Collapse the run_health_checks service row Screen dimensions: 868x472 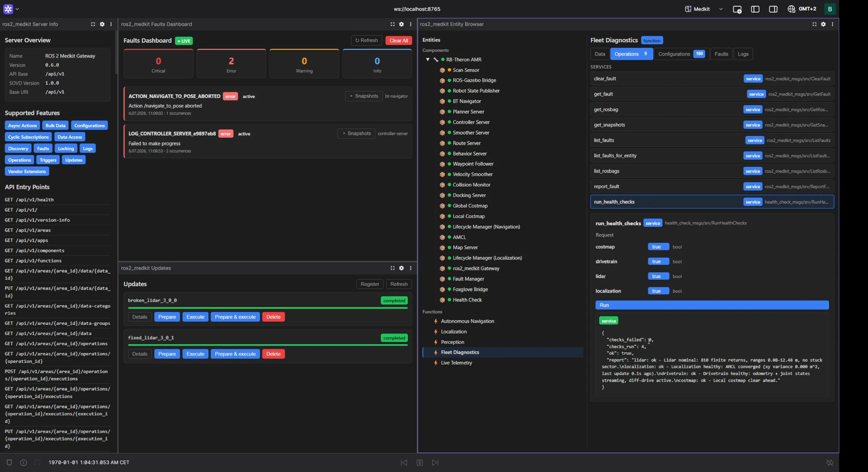pos(712,202)
